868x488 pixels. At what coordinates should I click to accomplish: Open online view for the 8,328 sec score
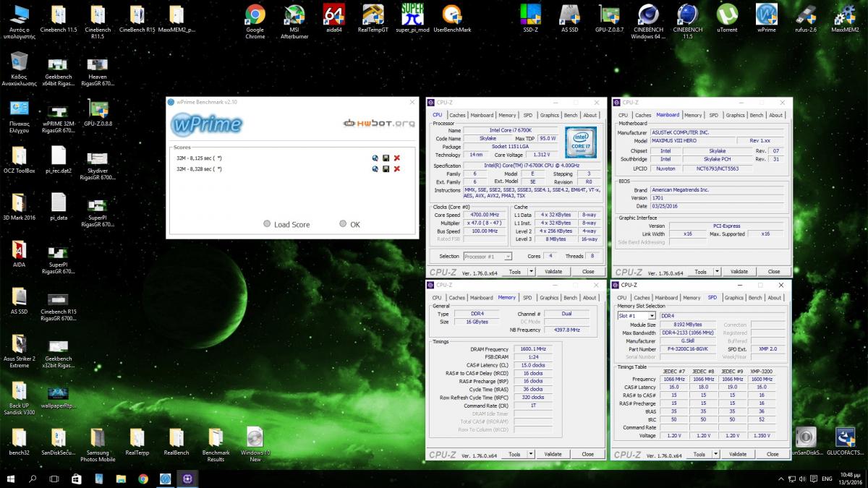(375, 168)
